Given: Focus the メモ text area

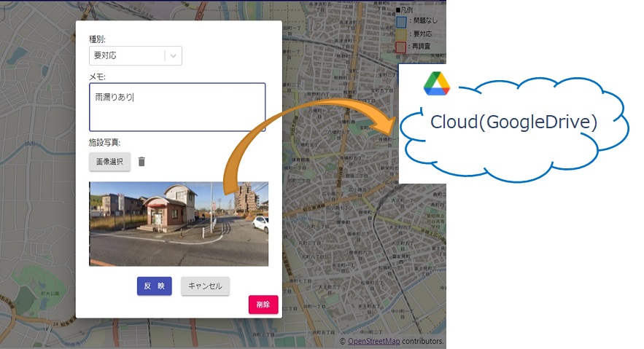Looking at the screenshot, I should click(176, 106).
